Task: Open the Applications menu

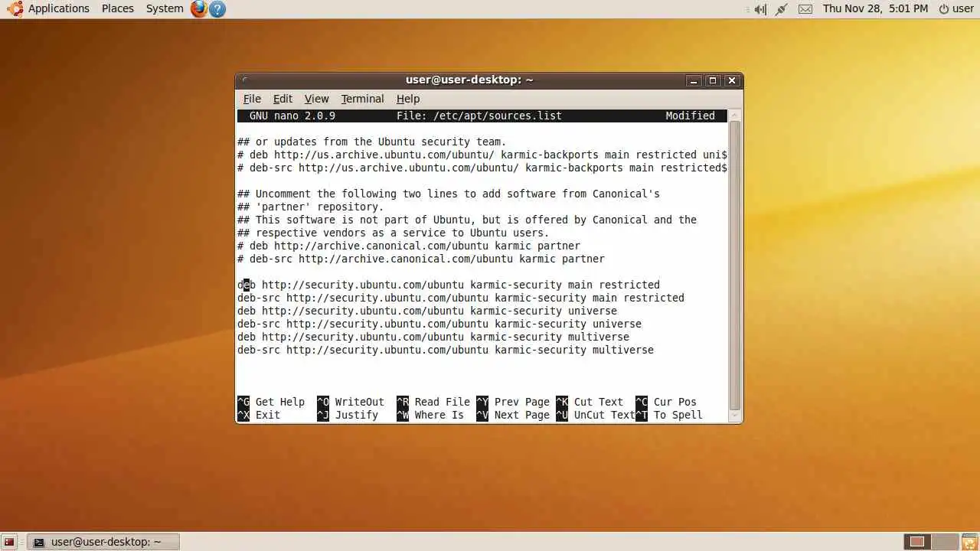Action: pyautogui.click(x=59, y=8)
